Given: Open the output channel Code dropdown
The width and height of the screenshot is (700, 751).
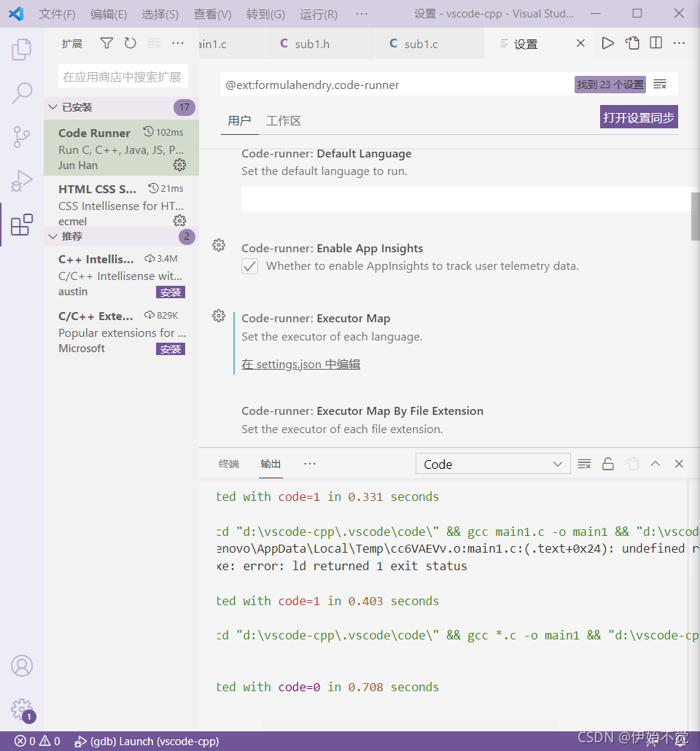Looking at the screenshot, I should coord(493,464).
